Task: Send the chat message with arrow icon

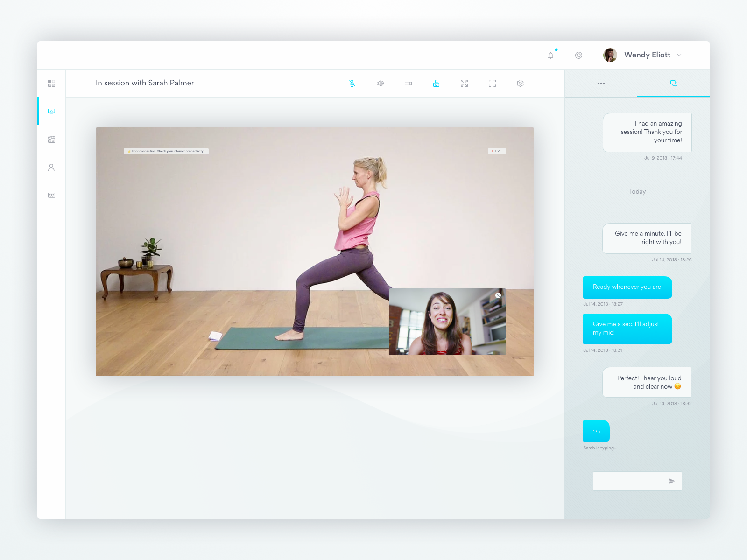Action: [672, 481]
